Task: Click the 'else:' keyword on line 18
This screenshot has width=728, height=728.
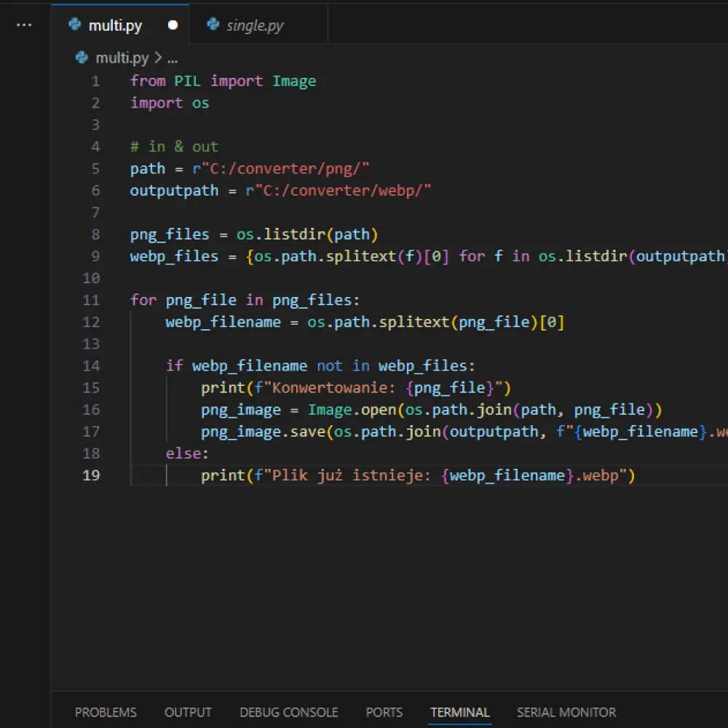Action: pyautogui.click(x=188, y=454)
